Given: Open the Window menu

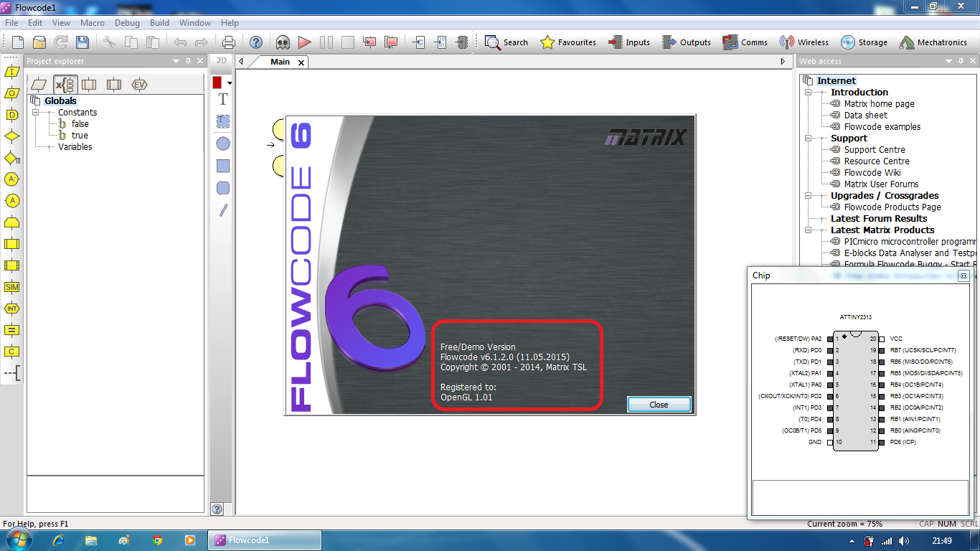Looking at the screenshot, I should point(195,23).
